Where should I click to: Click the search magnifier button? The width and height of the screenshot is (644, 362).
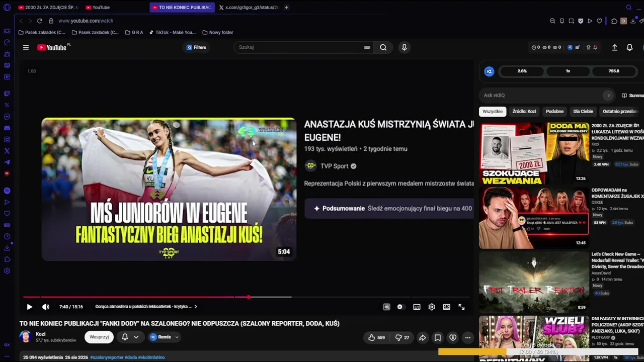point(383,47)
